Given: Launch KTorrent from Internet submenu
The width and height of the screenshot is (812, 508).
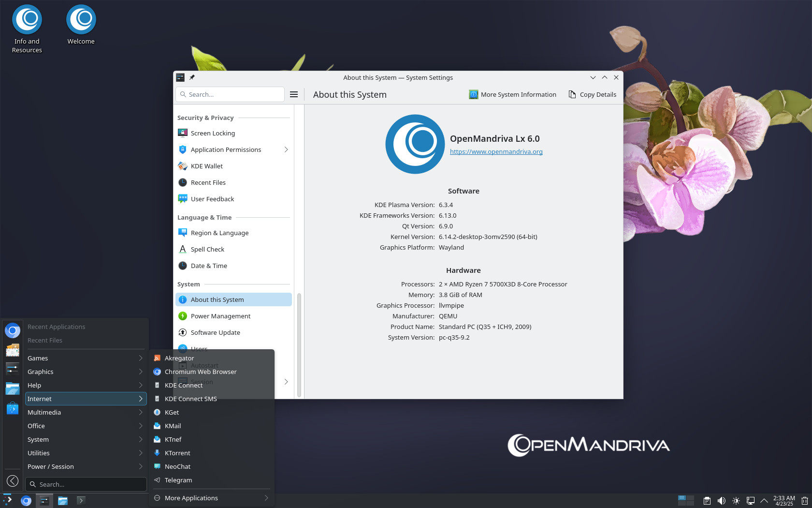Looking at the screenshot, I should (211, 453).
